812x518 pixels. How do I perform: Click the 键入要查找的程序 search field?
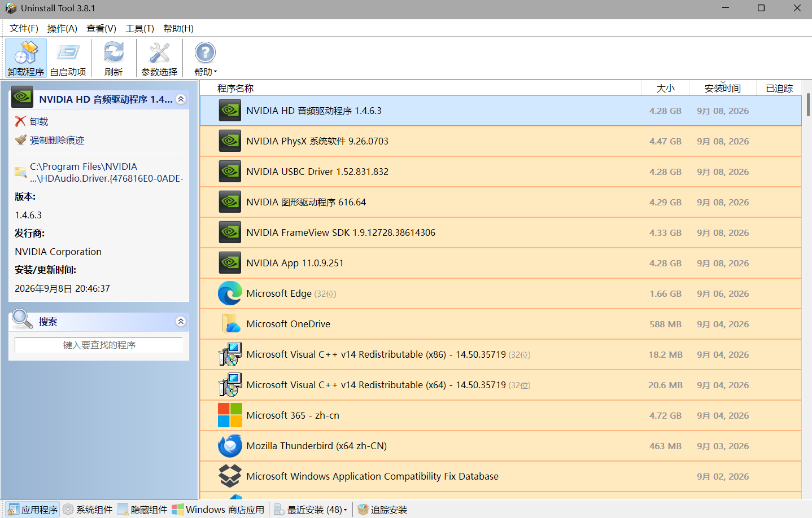(x=99, y=345)
